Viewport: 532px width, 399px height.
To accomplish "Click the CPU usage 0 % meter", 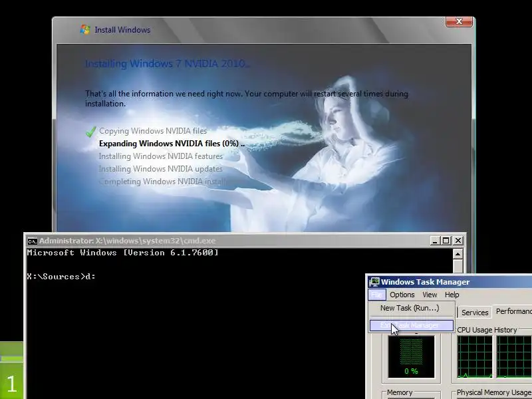I will 411,356.
